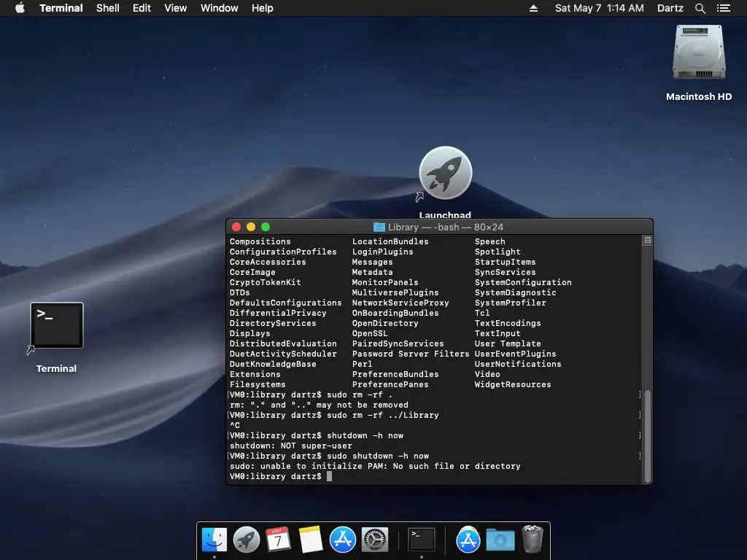Click the User Template listing entry
747x560 pixels.
(508, 343)
